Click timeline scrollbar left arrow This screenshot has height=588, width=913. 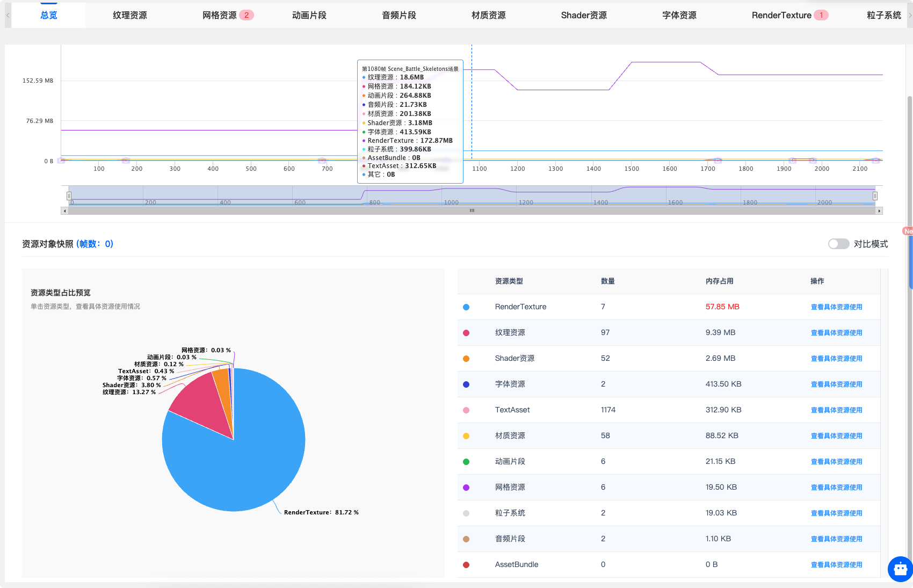click(65, 211)
